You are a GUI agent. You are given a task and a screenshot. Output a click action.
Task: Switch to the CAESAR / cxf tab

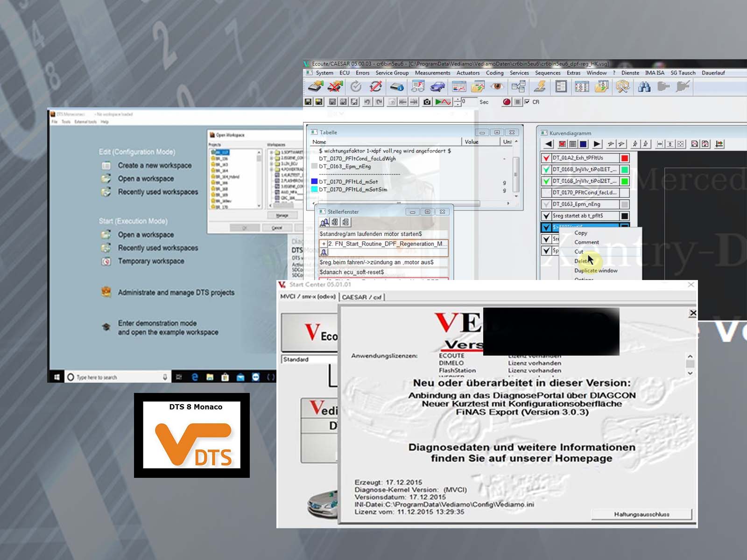[x=362, y=297]
